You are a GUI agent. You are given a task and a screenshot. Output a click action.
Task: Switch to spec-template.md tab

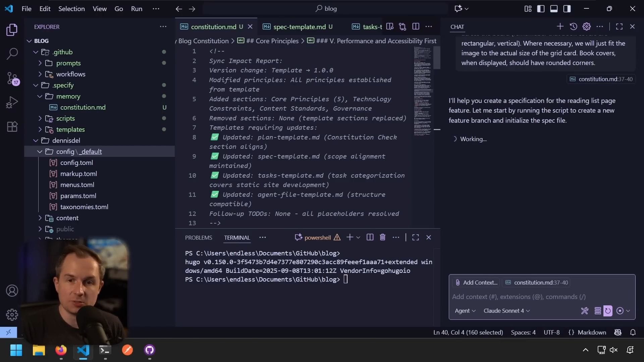click(299, 27)
